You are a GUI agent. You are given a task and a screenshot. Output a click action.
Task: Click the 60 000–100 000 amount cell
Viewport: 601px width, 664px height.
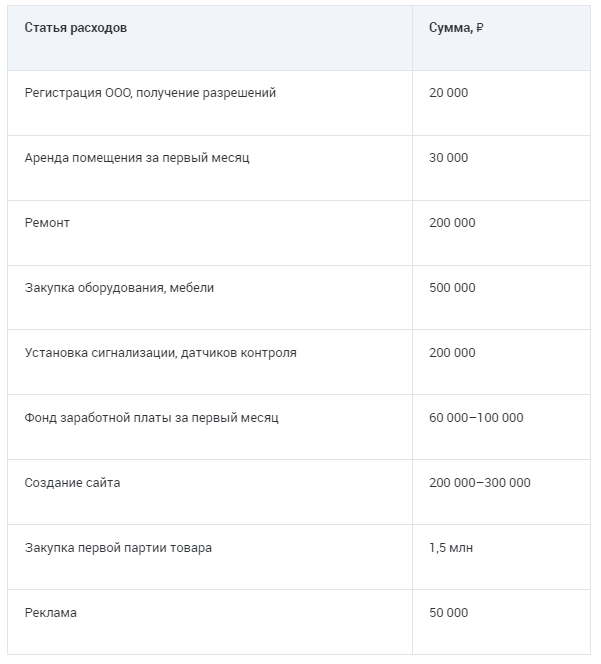(476, 418)
